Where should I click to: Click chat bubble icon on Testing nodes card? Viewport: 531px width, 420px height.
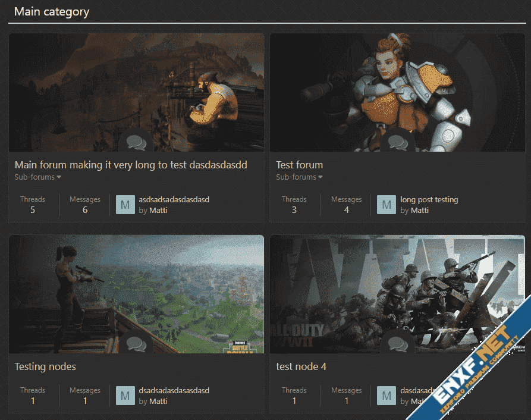click(x=136, y=345)
